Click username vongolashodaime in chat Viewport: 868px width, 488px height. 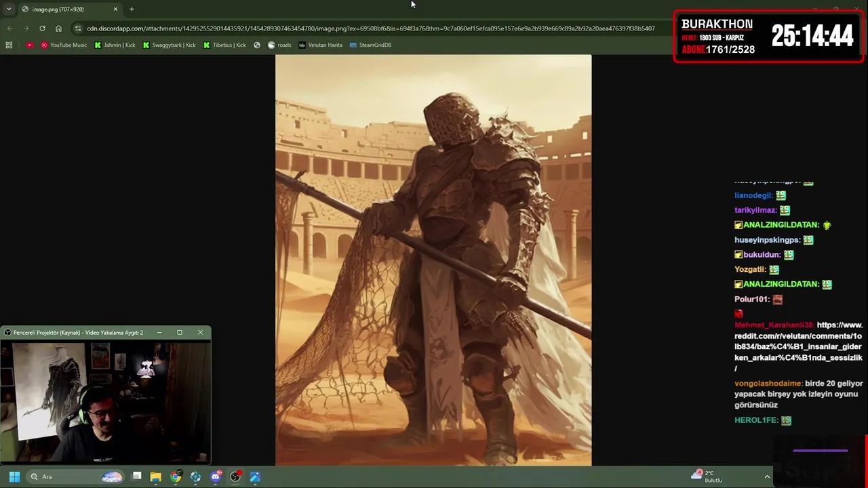[x=768, y=384]
